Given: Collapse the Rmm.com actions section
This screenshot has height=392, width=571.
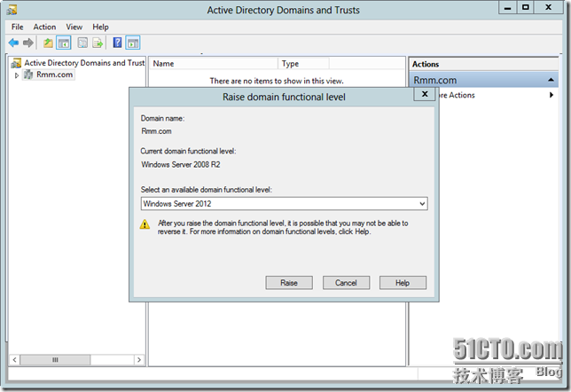Looking at the screenshot, I should 551,80.
